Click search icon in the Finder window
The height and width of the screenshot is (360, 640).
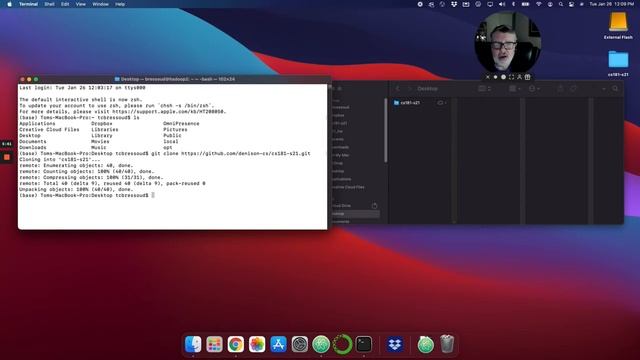point(615,89)
